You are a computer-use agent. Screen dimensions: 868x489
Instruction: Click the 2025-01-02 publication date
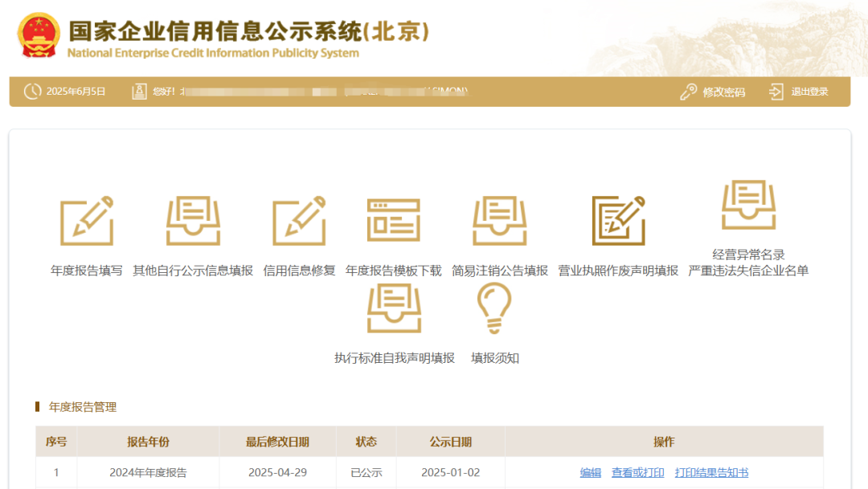click(x=451, y=473)
